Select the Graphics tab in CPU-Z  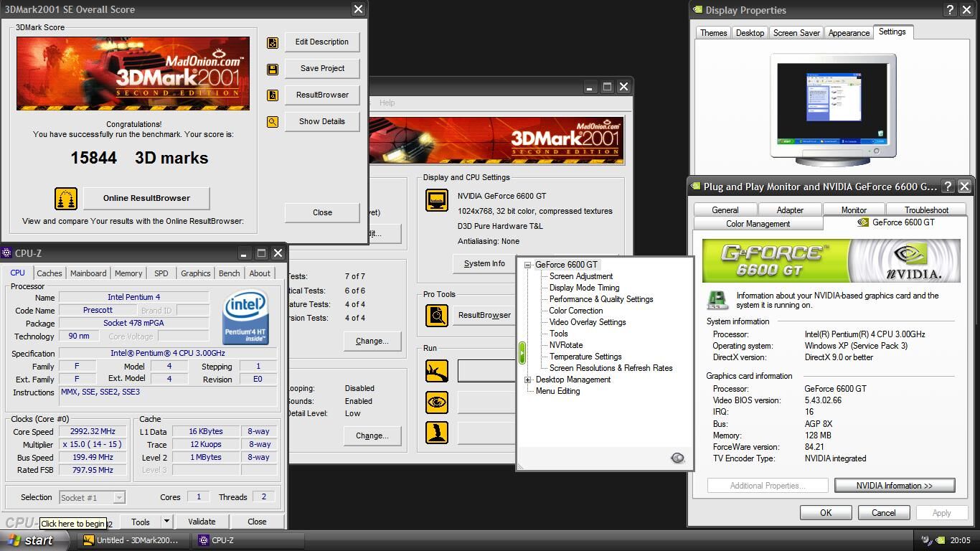point(195,273)
